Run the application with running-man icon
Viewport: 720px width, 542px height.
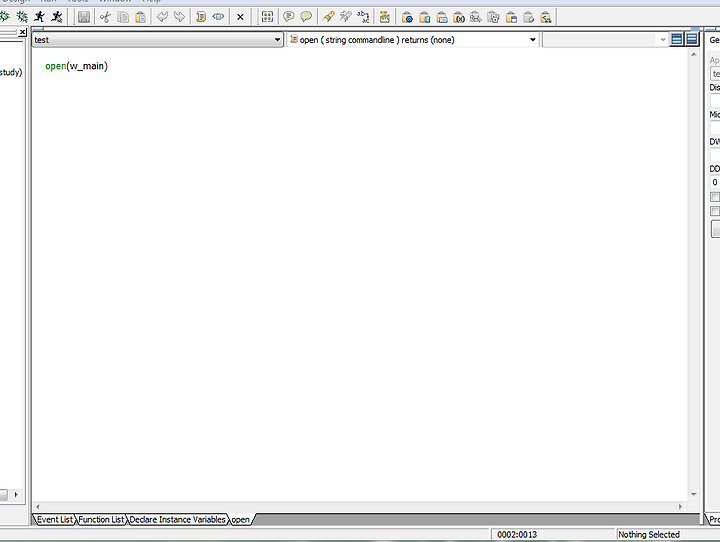tap(39, 17)
